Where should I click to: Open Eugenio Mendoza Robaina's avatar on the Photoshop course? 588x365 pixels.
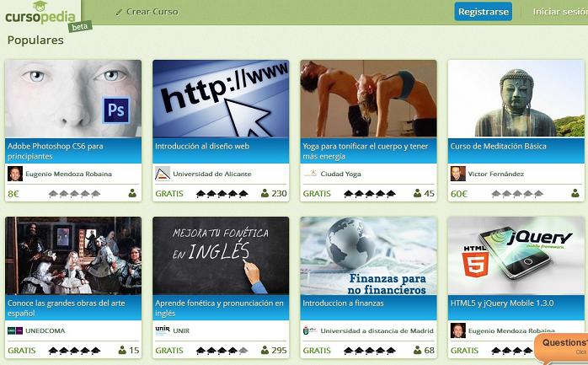click(15, 174)
